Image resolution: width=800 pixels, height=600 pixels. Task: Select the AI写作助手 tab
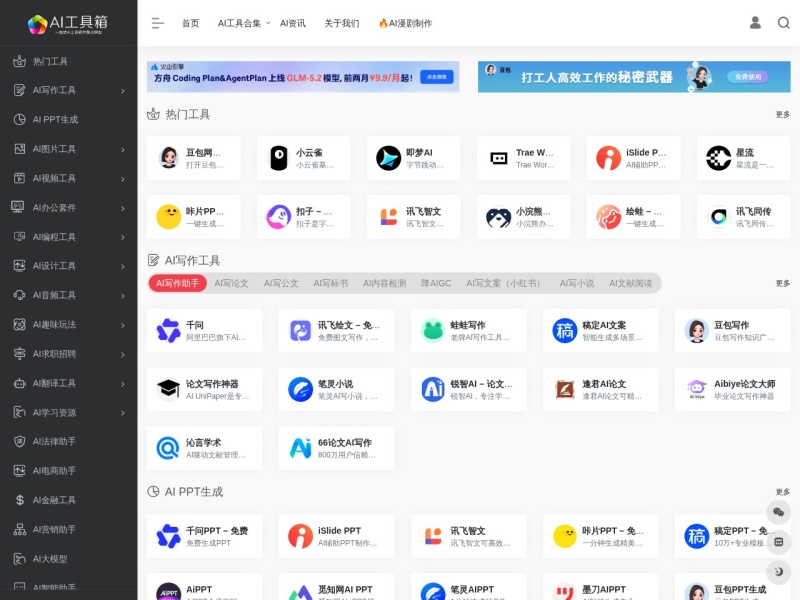(178, 283)
